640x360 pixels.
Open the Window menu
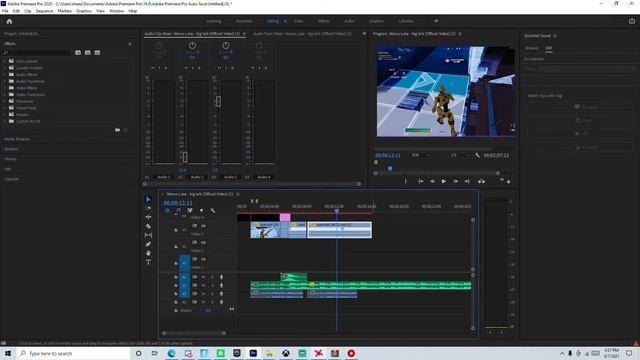(116, 11)
